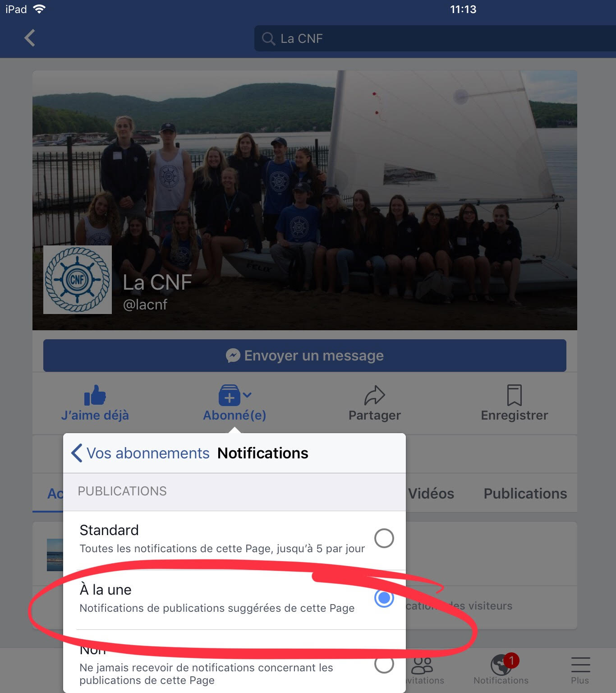Image resolution: width=616 pixels, height=693 pixels.
Task: Switch to the Vidéos tab
Action: (x=431, y=494)
